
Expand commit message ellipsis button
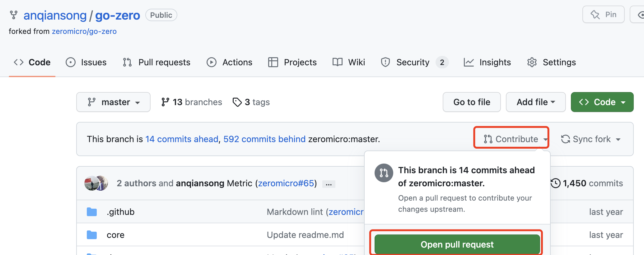coord(329,184)
